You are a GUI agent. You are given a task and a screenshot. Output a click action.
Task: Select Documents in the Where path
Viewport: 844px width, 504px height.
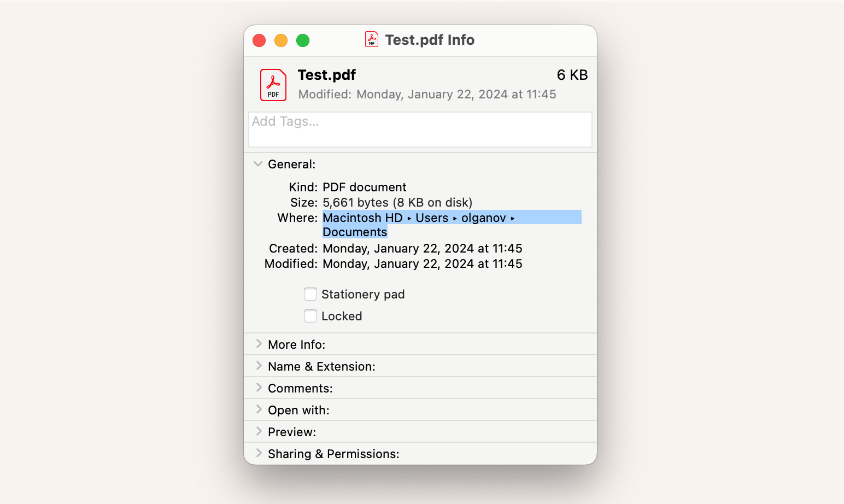coord(354,232)
